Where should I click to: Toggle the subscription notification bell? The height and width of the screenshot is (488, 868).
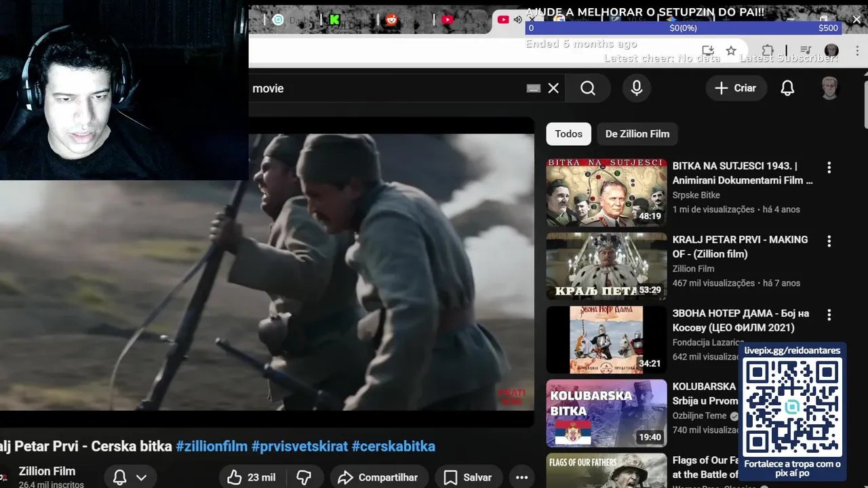click(x=120, y=477)
